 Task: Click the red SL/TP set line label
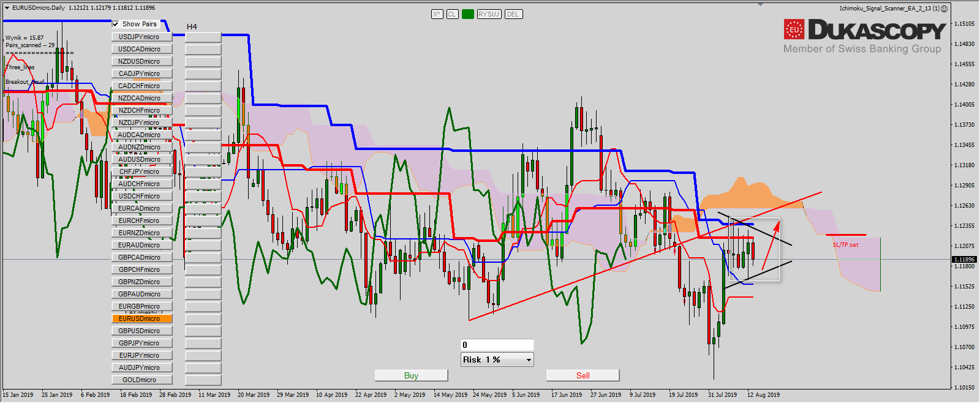click(845, 245)
